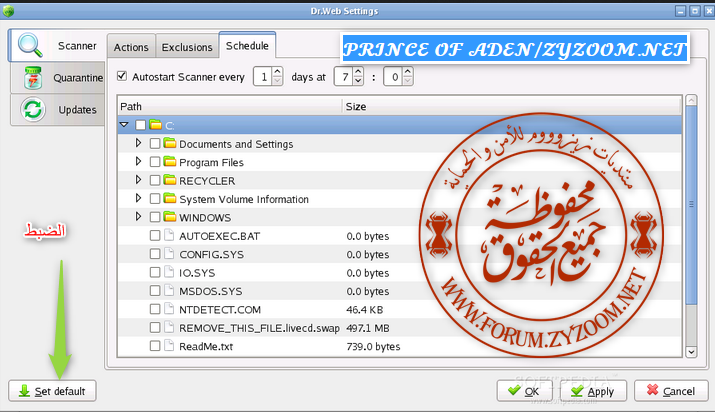715x412 pixels.
Task: Click the days interval input field
Action: 263,77
